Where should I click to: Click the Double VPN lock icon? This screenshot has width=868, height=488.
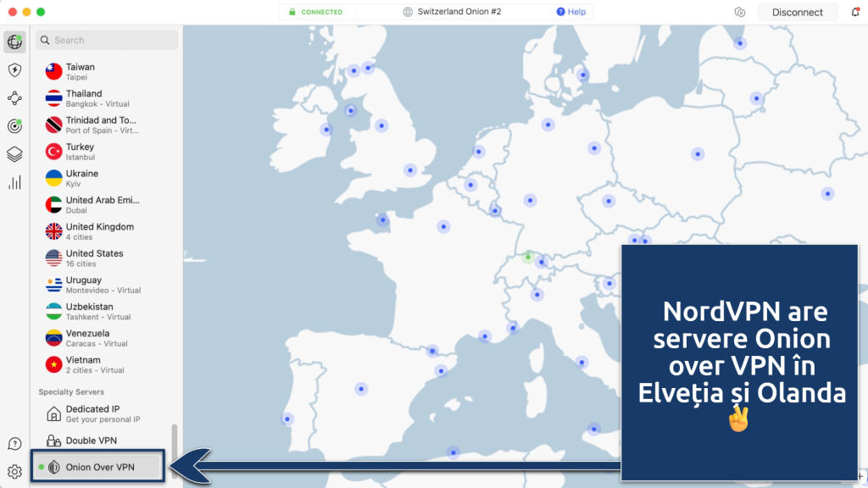click(x=53, y=441)
